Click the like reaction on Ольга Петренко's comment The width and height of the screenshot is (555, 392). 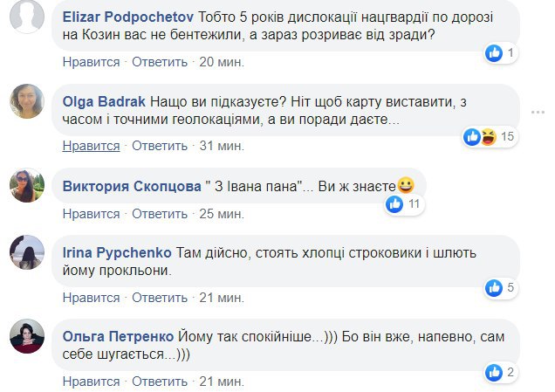495,372
